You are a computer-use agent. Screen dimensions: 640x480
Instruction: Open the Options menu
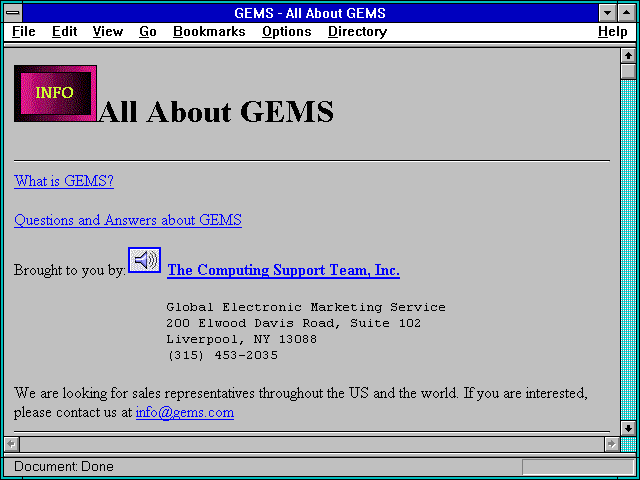287,32
